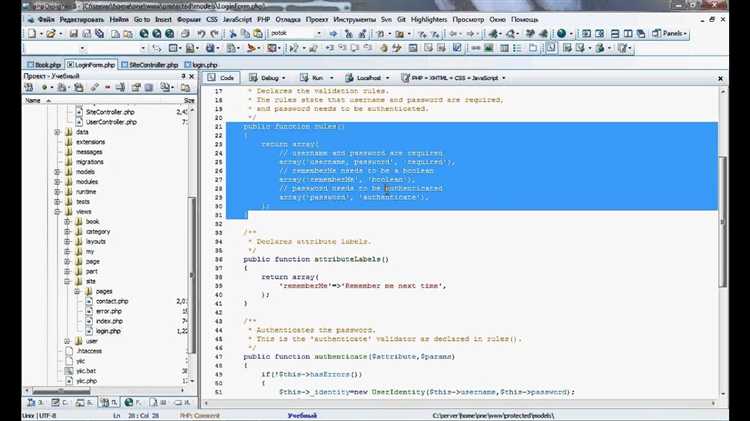The width and height of the screenshot is (750, 421).
Task: Open the PHP + XHTML + CSS + JavaScript dropdown
Action: [x=504, y=78]
